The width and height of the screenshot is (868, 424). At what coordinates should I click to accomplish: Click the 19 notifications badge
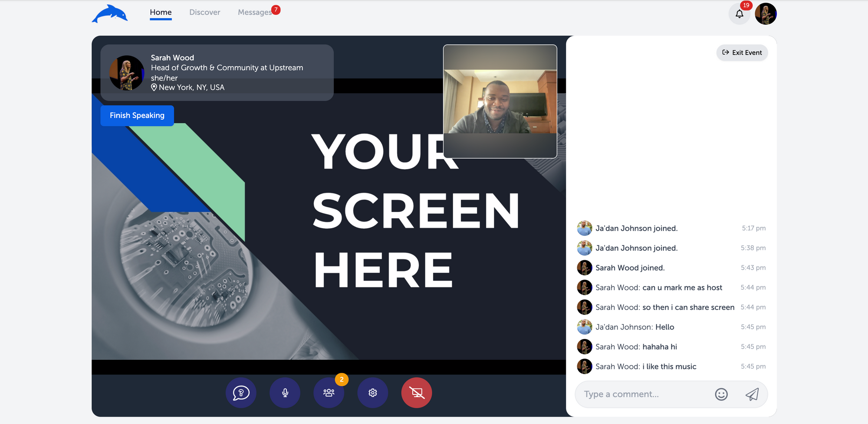click(x=746, y=5)
